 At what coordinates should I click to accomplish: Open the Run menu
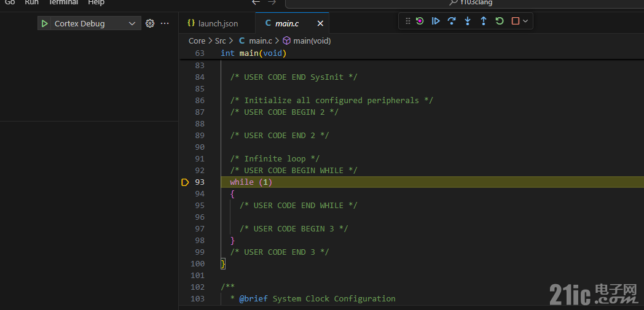pos(31,2)
